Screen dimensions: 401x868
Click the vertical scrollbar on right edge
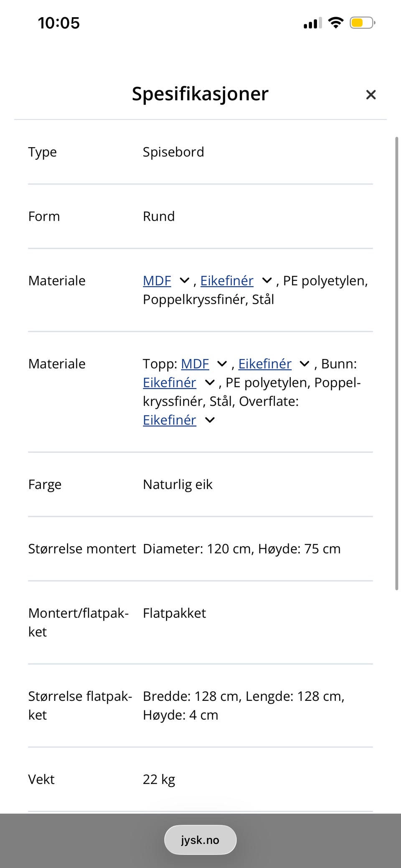tap(397, 363)
